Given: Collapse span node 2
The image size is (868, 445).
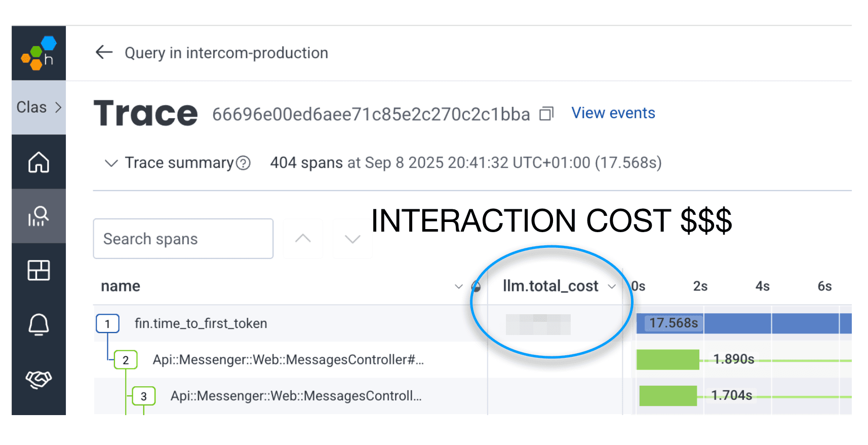Looking at the screenshot, I should [126, 360].
